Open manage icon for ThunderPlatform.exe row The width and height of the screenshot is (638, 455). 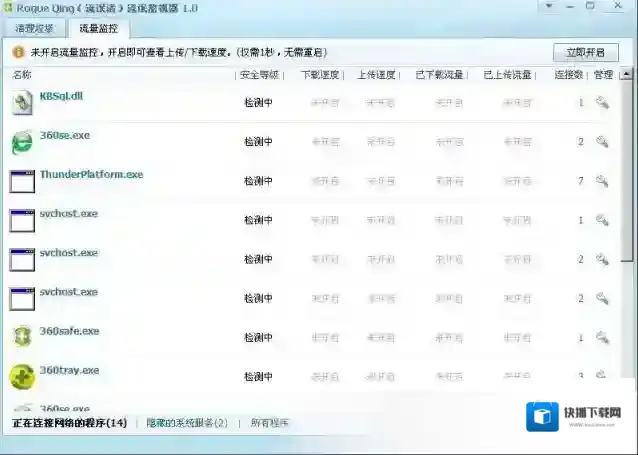pyautogui.click(x=602, y=181)
